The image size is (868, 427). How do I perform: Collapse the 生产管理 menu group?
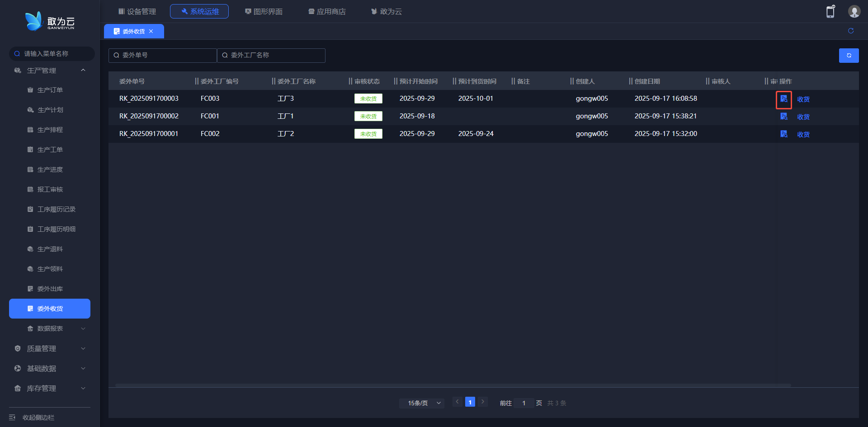(83, 70)
